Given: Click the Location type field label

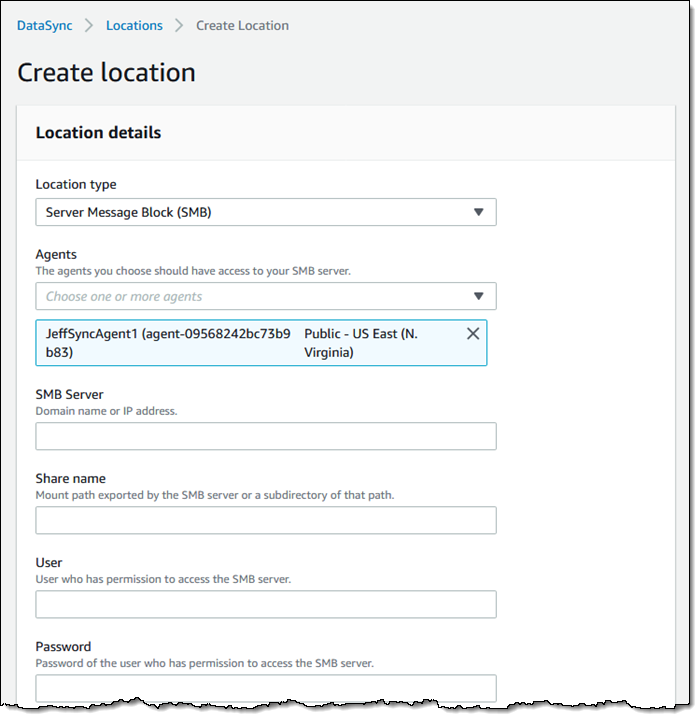Looking at the screenshot, I should [76, 185].
